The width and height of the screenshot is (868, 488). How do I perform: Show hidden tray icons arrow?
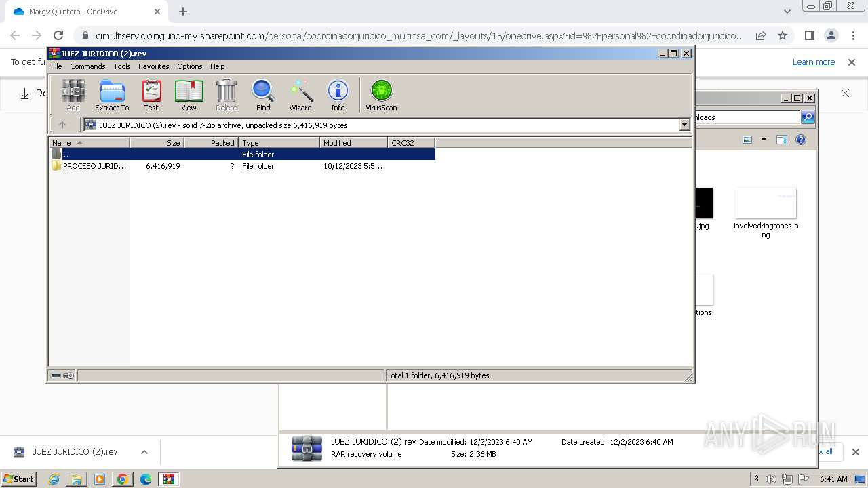pos(756,479)
